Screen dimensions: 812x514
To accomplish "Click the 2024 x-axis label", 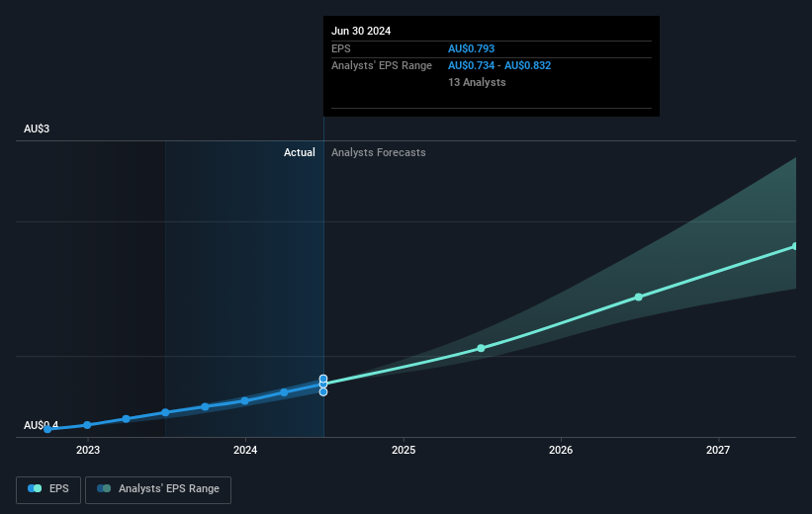I will (x=245, y=451).
